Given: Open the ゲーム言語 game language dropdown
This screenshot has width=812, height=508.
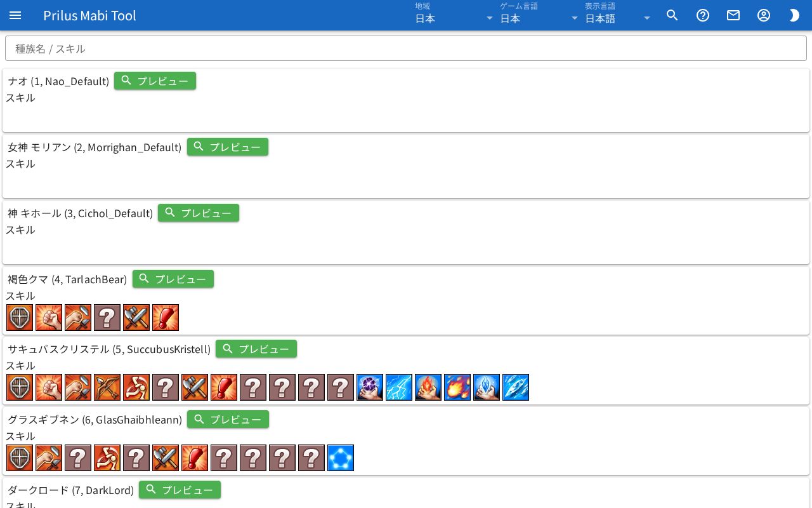Looking at the screenshot, I should tap(539, 15).
